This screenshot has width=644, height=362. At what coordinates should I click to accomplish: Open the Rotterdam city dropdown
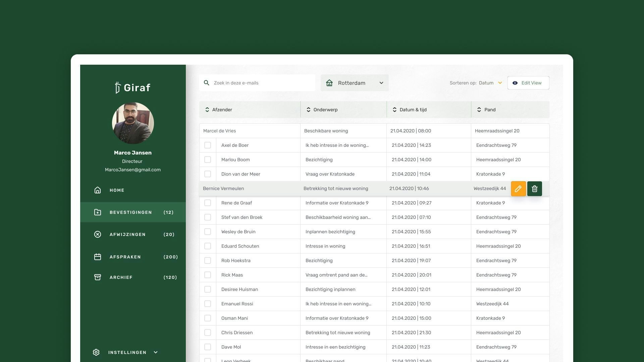[x=355, y=83]
